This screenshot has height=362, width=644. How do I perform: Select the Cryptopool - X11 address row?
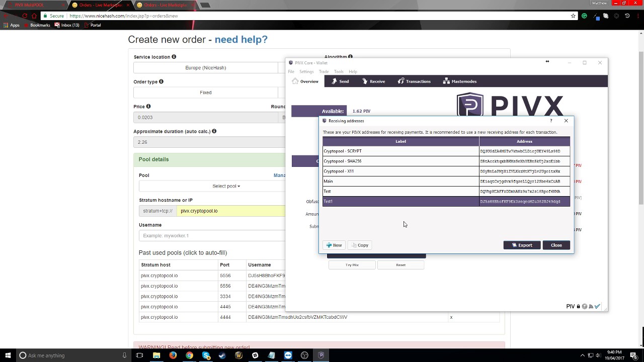coord(446,171)
